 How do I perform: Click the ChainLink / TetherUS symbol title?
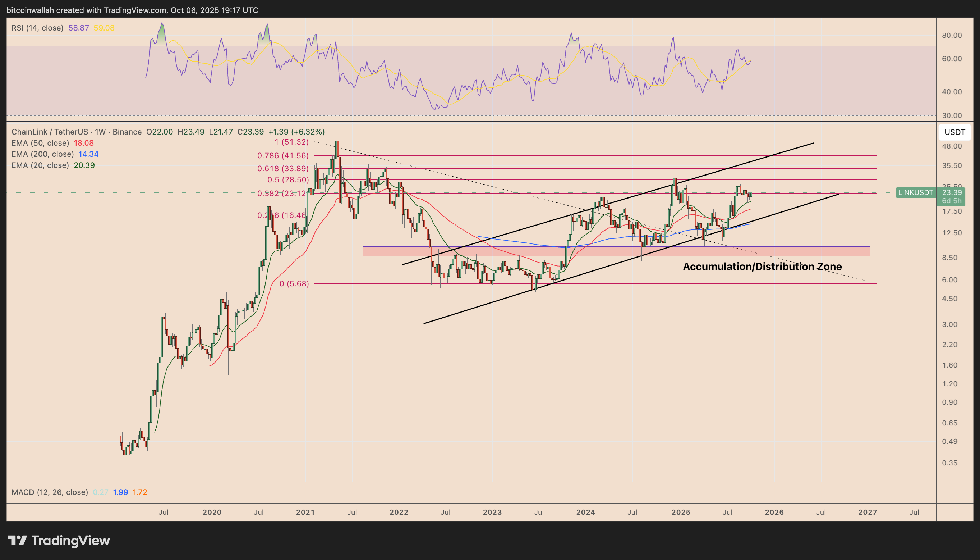tap(49, 132)
